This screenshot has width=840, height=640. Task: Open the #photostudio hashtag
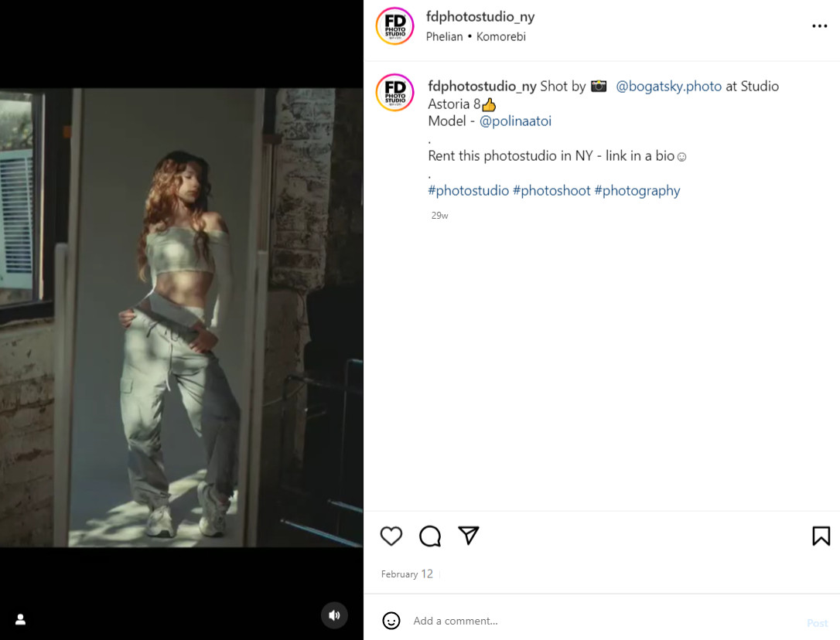tap(468, 191)
